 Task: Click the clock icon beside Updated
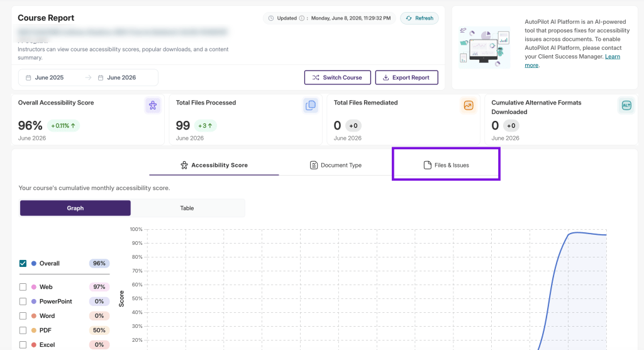click(271, 18)
